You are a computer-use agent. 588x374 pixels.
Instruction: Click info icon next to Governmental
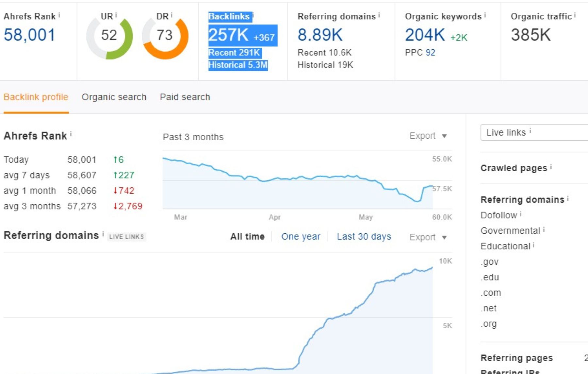pyautogui.click(x=544, y=229)
